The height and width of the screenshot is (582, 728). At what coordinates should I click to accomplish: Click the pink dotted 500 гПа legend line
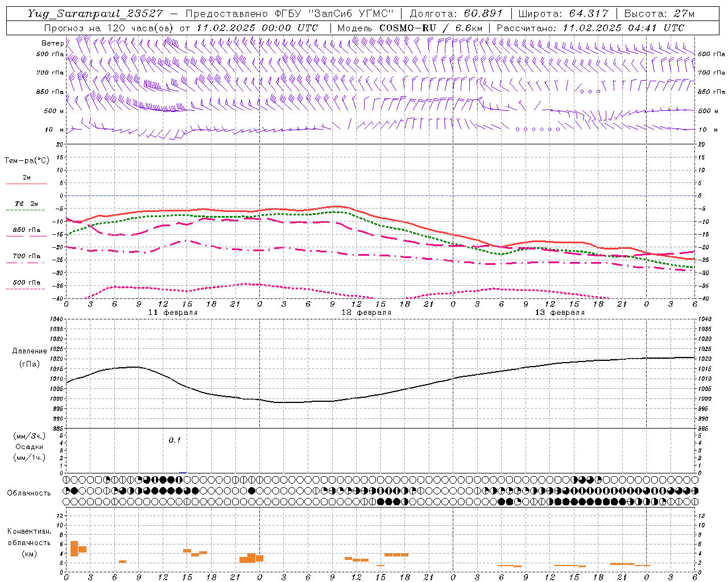26,289
